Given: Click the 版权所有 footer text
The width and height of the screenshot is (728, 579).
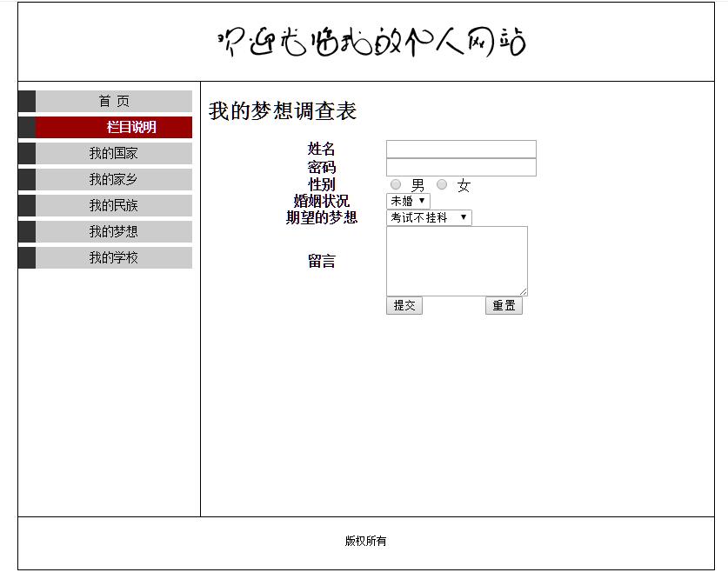Looking at the screenshot, I should (x=365, y=541).
